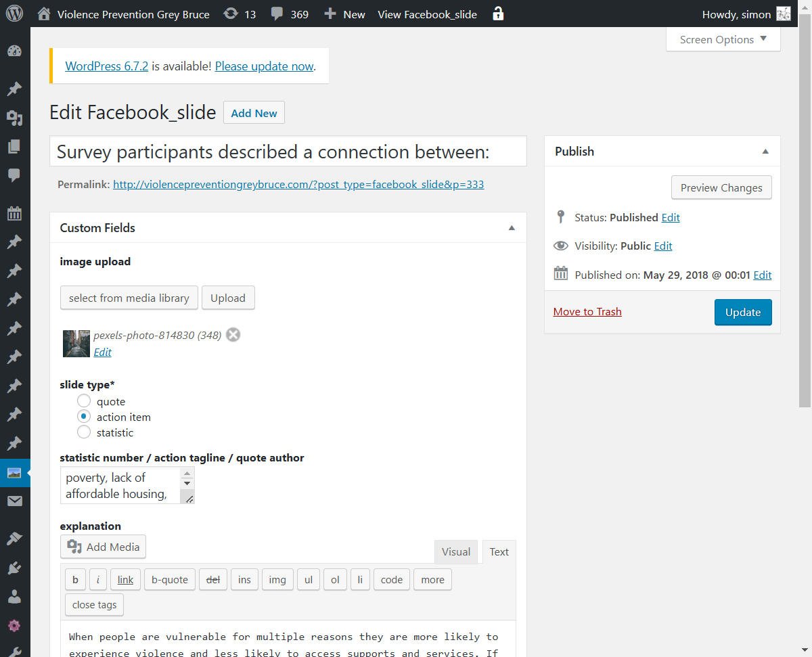Open the Pages icon in the sidebar
The height and width of the screenshot is (657, 812).
click(14, 147)
